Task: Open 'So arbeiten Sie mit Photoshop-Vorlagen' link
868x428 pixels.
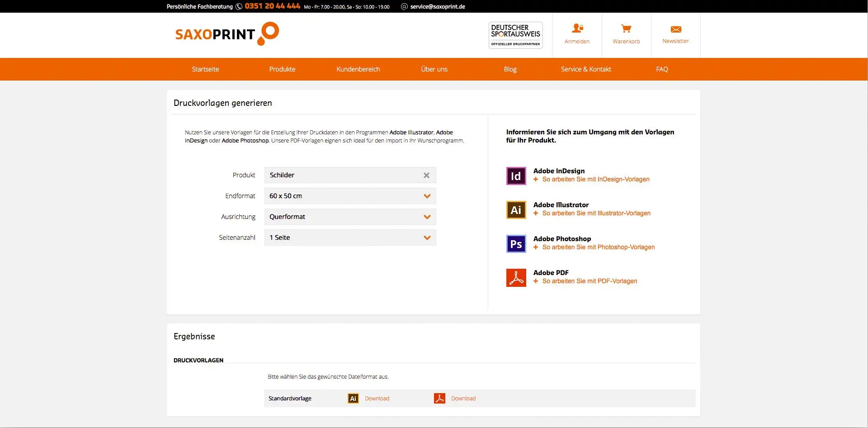Action: pos(598,247)
